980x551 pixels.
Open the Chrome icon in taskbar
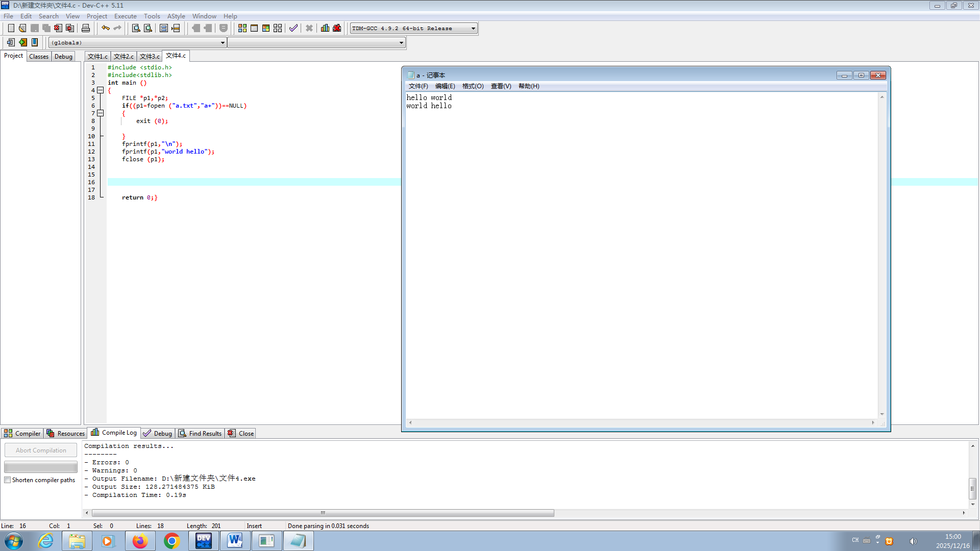(x=172, y=541)
